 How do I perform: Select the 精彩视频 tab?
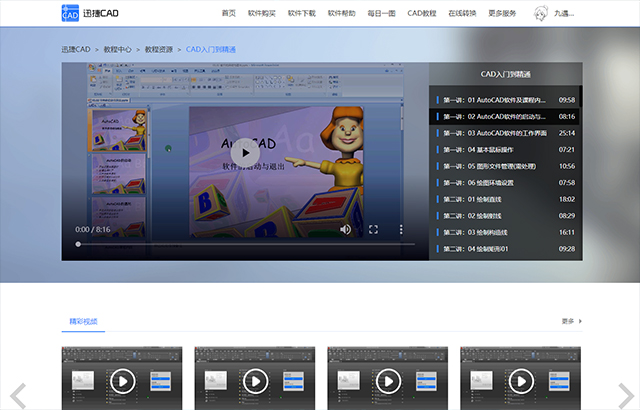[83, 321]
